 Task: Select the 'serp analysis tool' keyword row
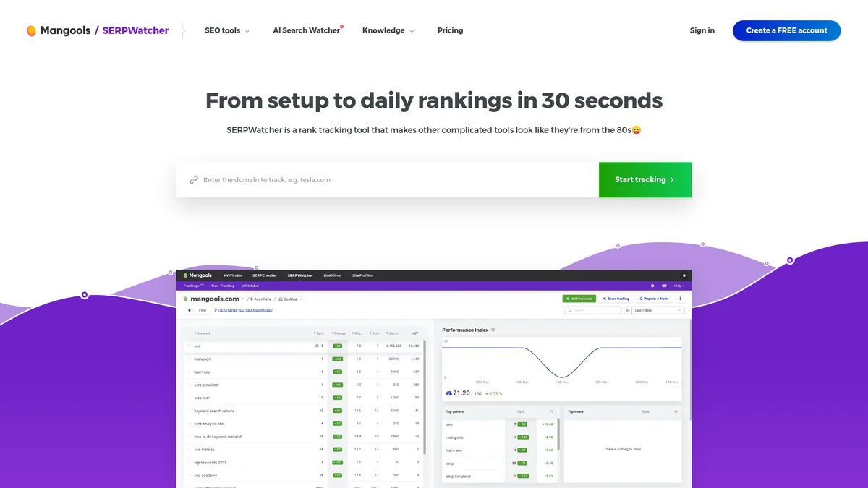tap(304, 424)
